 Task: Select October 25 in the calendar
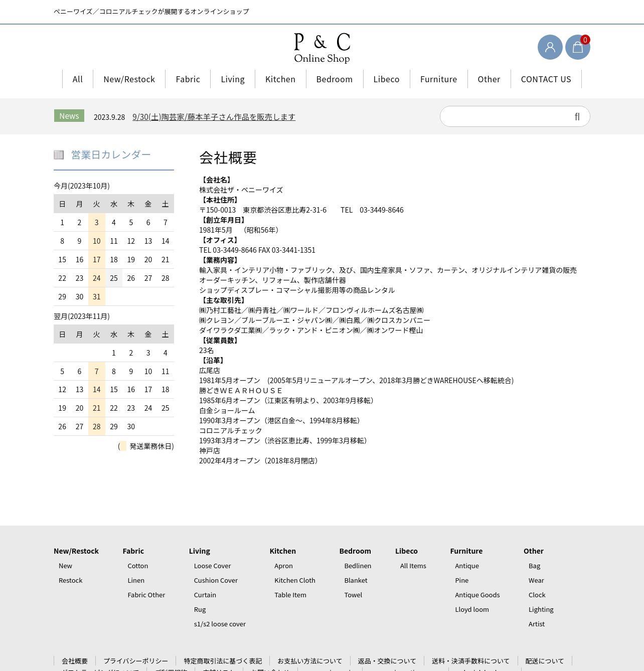pyautogui.click(x=114, y=278)
